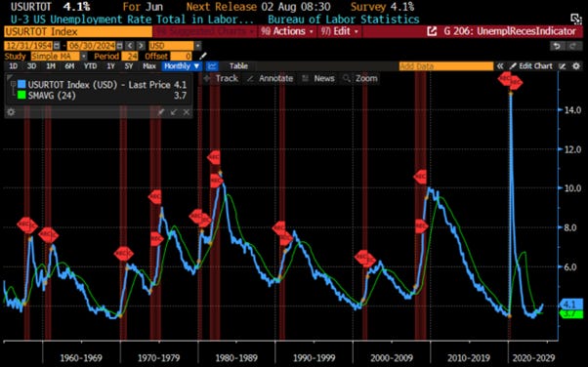The image size is (588, 367).
Task: Step date range forward with right arrow
Action: click(141, 46)
